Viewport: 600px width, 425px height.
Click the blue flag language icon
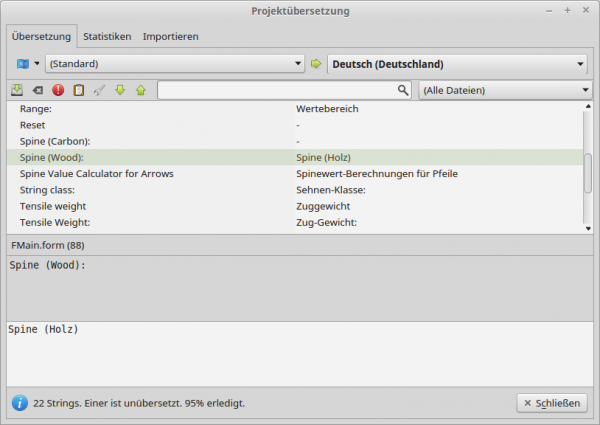23,64
